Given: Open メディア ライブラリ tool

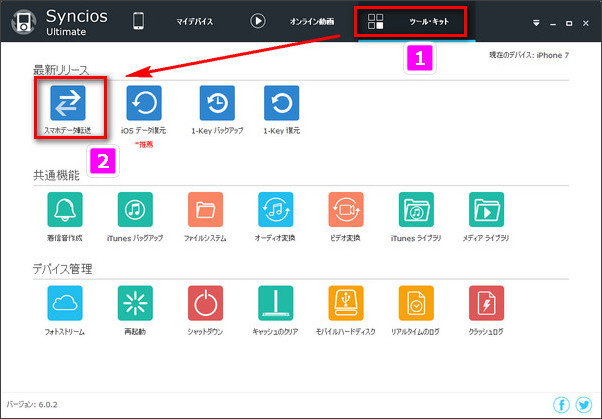Looking at the screenshot, I should tap(486, 209).
